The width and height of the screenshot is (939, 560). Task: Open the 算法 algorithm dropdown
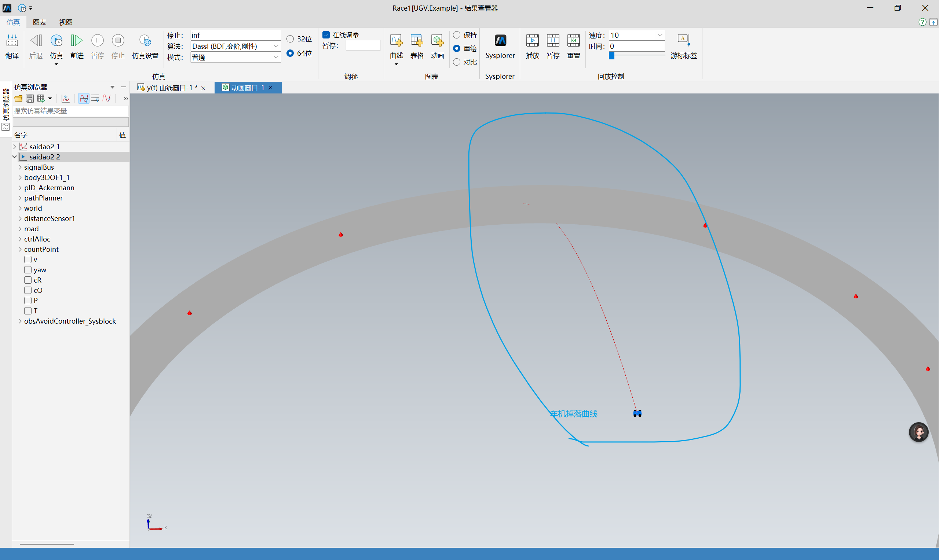(276, 46)
